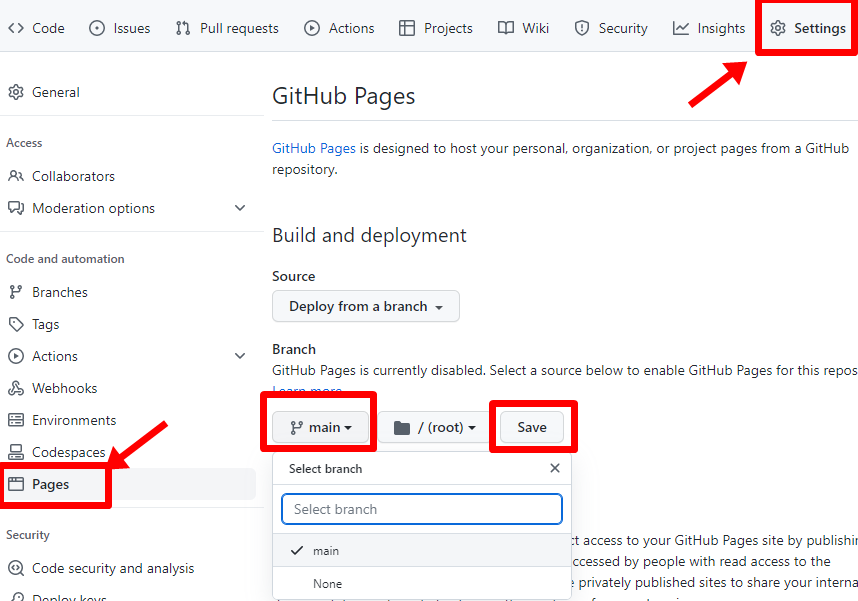Viewport: 858px width, 601px height.
Task: Click the Save button
Action: (531, 427)
